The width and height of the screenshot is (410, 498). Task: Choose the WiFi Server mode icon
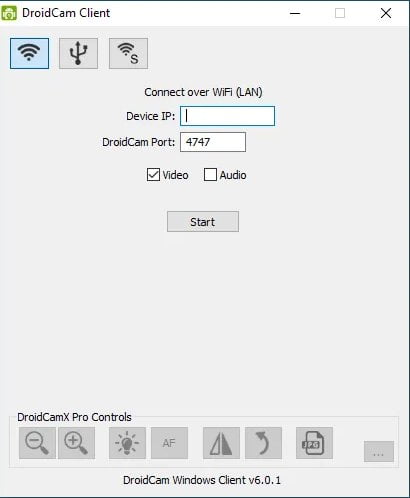[x=128, y=53]
